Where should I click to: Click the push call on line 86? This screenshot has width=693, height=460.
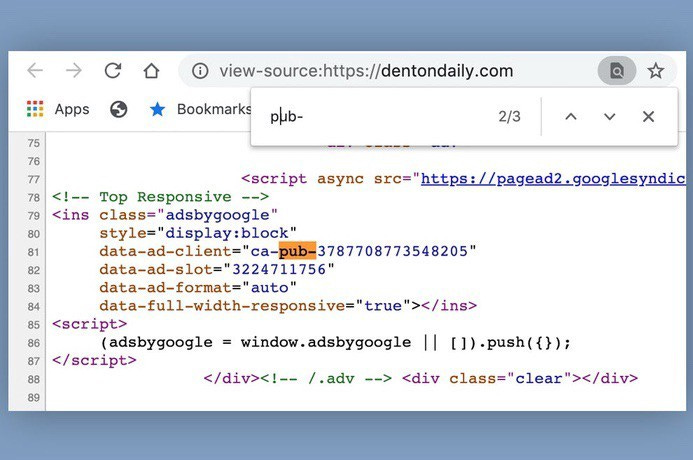coord(529,342)
